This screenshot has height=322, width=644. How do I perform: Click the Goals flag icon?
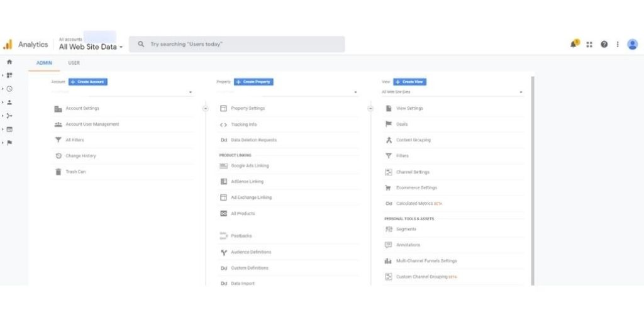pyautogui.click(x=389, y=124)
